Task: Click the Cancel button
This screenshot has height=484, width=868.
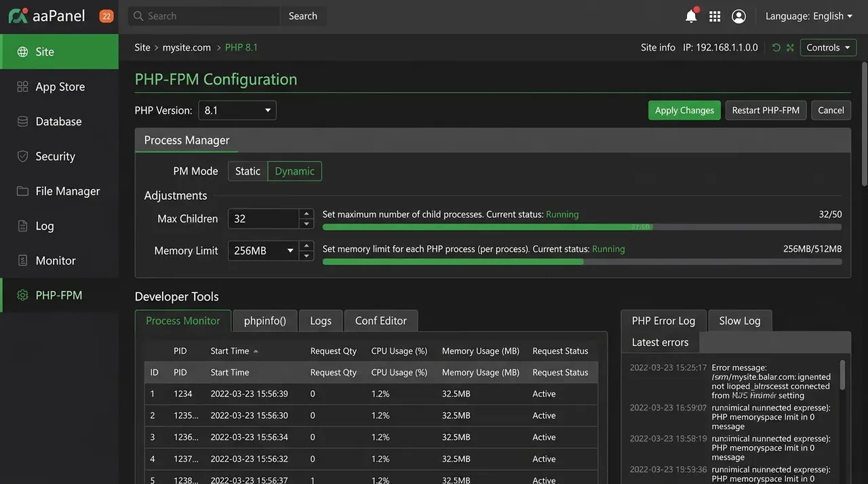Action: coord(831,110)
